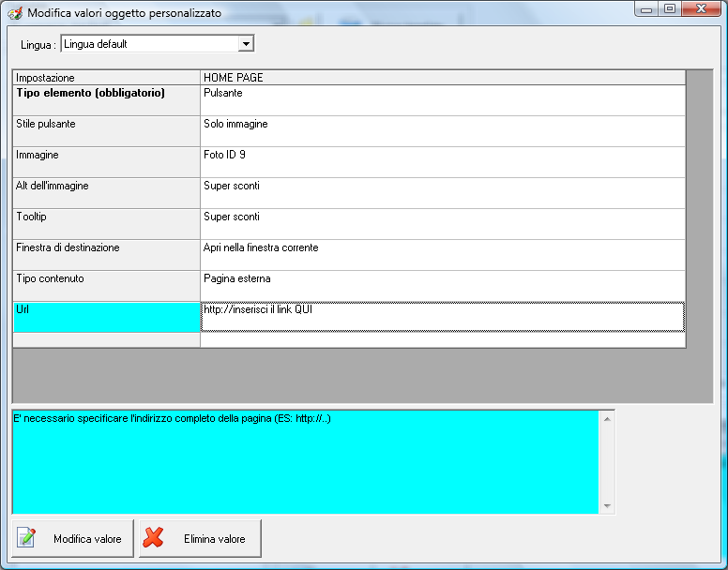The image size is (728, 570).
Task: Select the Alt dell'immagine row label
Action: 107,193
